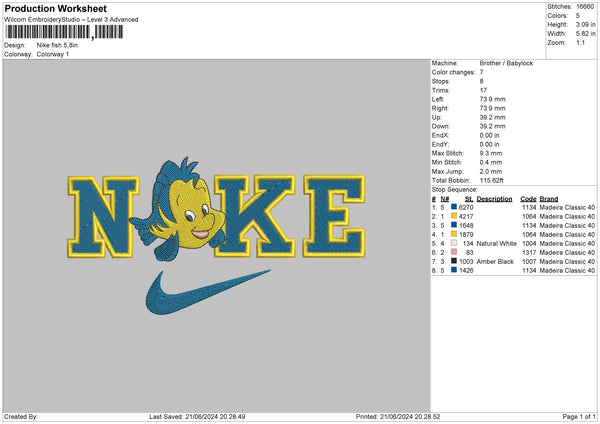Click the "Amber Black" description in row 7
600x424 pixels.
coord(495,261)
